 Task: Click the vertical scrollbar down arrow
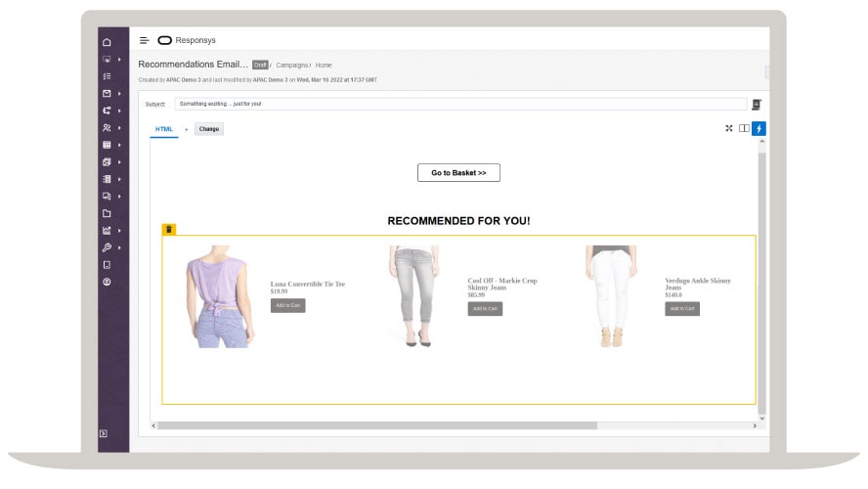click(762, 419)
